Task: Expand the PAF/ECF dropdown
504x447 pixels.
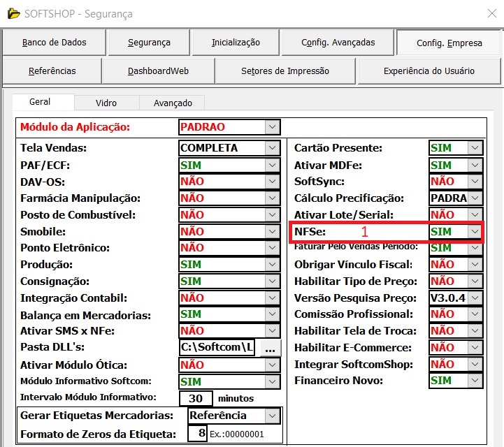Action: click(272, 165)
